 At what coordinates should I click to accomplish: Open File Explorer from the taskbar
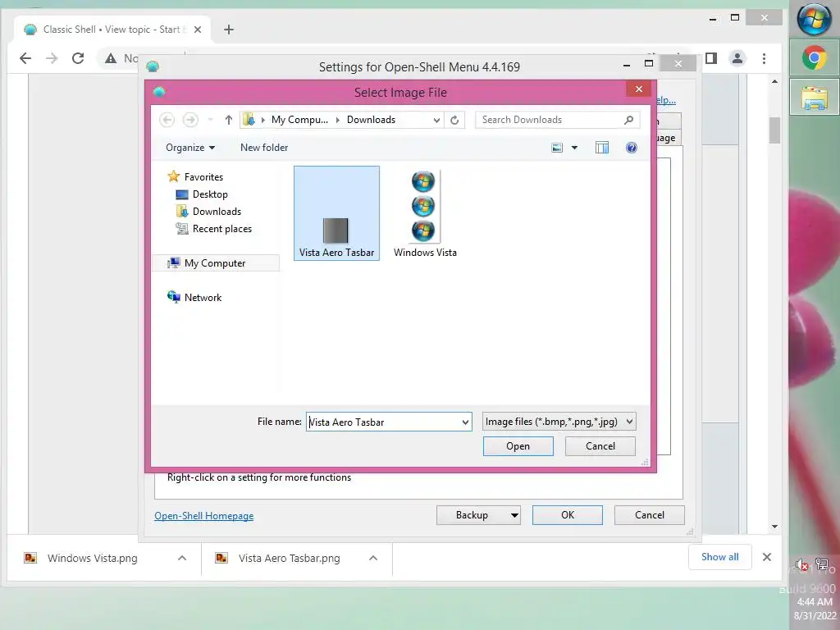815,97
